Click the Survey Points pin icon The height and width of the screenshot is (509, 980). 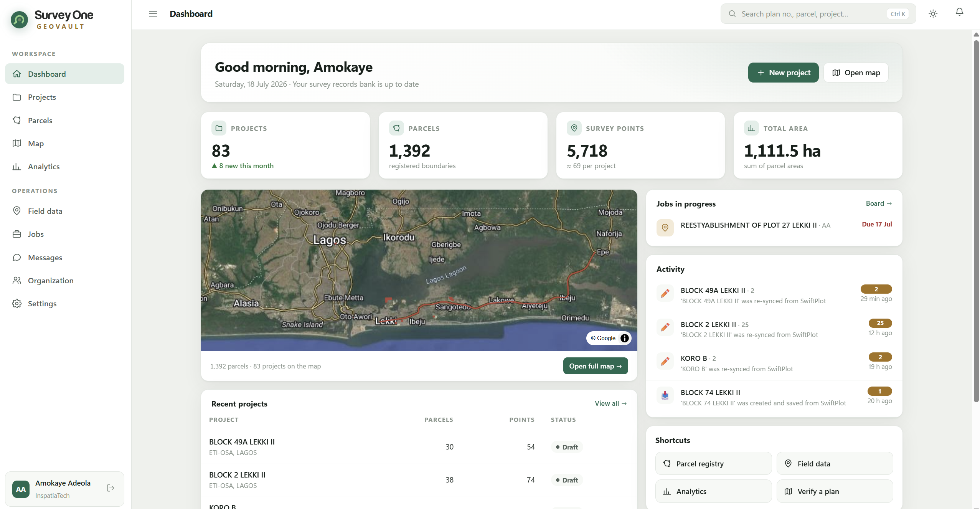[574, 128]
